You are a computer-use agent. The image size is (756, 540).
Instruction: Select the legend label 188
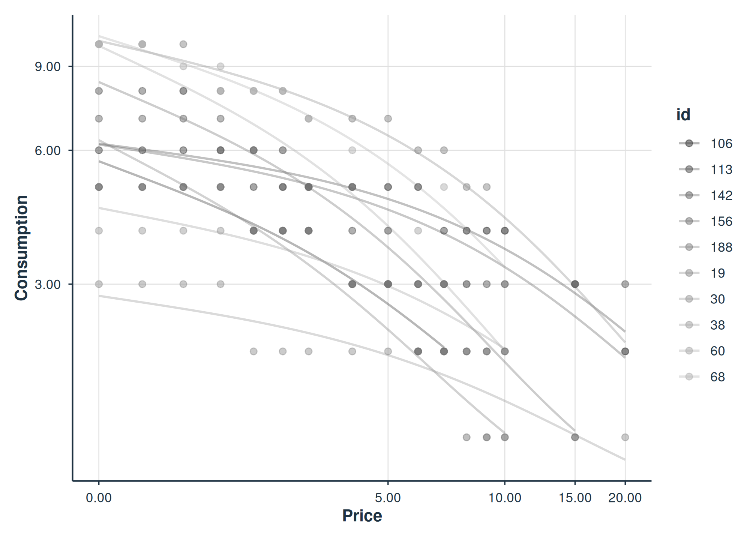(x=721, y=247)
